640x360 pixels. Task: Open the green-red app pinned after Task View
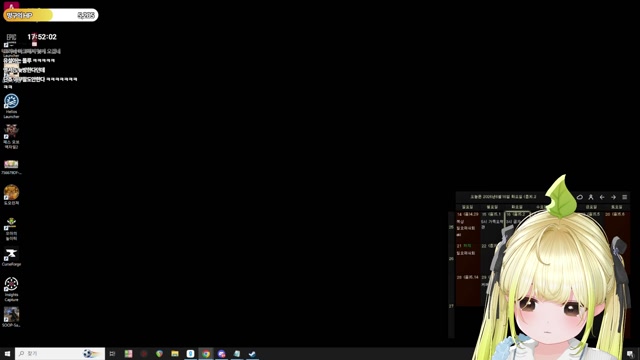coord(129,354)
